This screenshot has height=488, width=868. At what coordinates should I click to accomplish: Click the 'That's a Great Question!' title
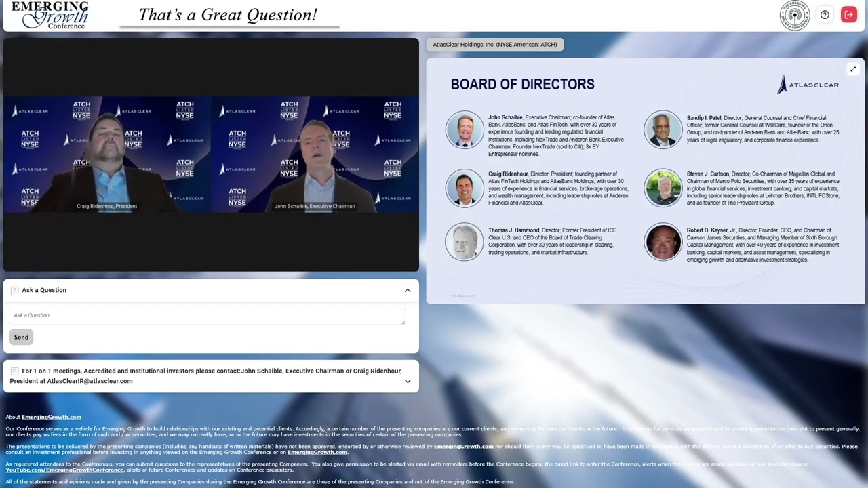pyautogui.click(x=228, y=15)
